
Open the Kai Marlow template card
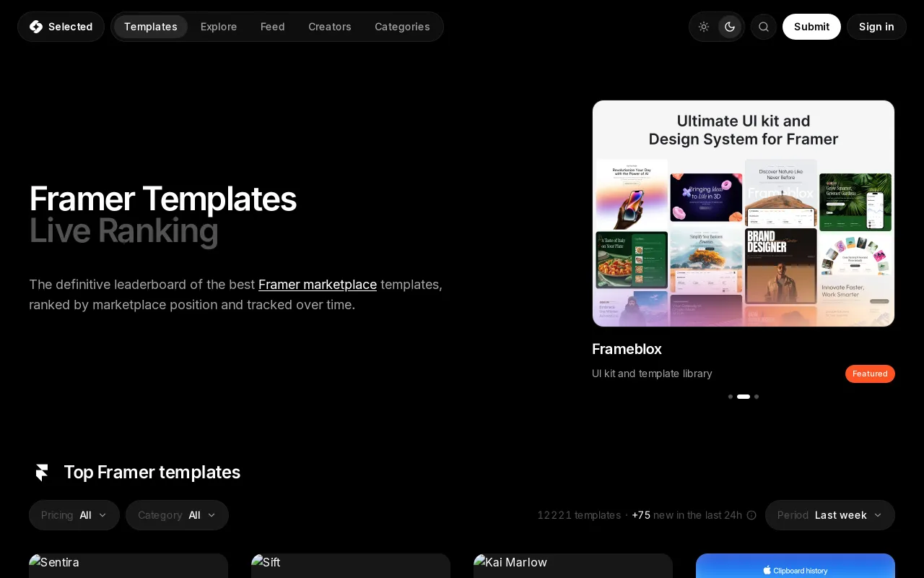coord(573,566)
